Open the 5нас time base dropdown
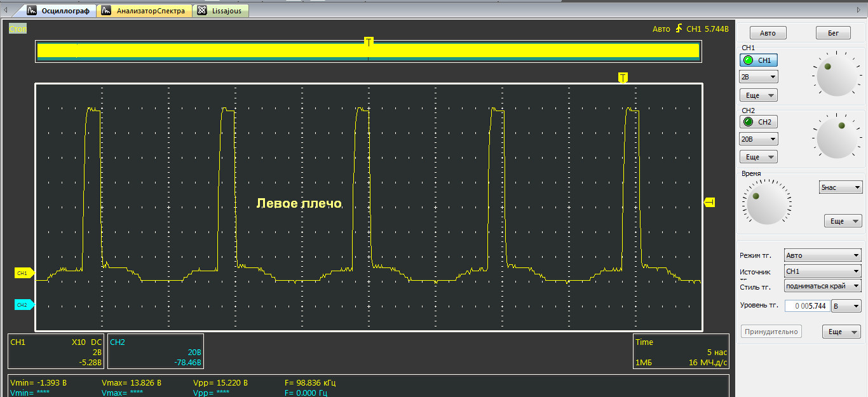Viewport: 868px width, 397px height. tap(840, 187)
